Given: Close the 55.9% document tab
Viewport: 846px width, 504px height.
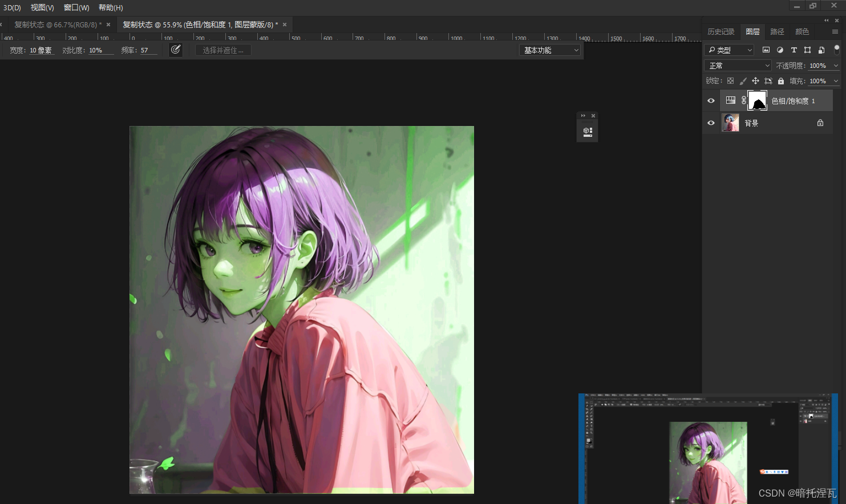Looking at the screenshot, I should click(285, 25).
